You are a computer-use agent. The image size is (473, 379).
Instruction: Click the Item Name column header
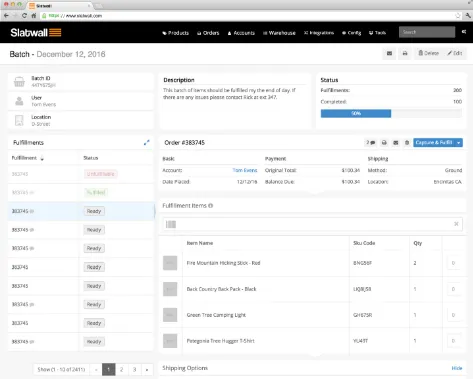point(200,243)
